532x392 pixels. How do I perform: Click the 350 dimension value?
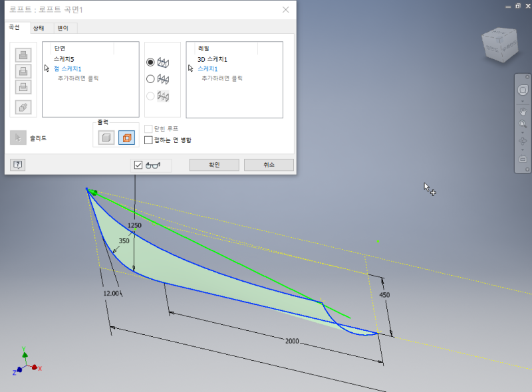pos(124,241)
